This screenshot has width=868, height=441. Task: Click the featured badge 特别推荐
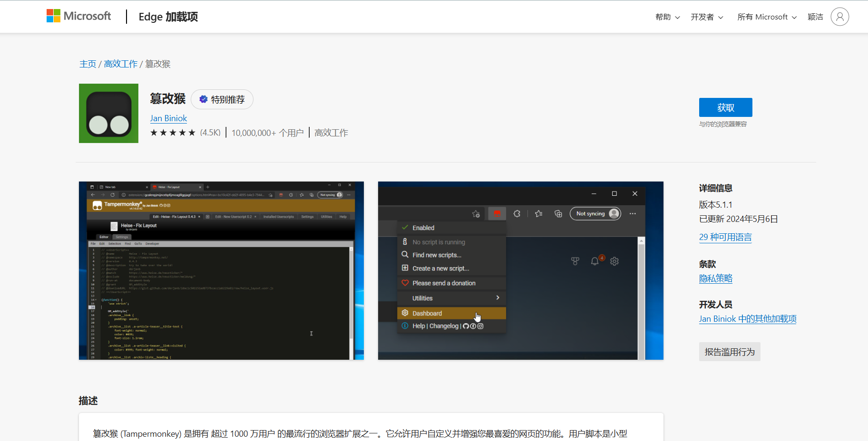(x=222, y=99)
